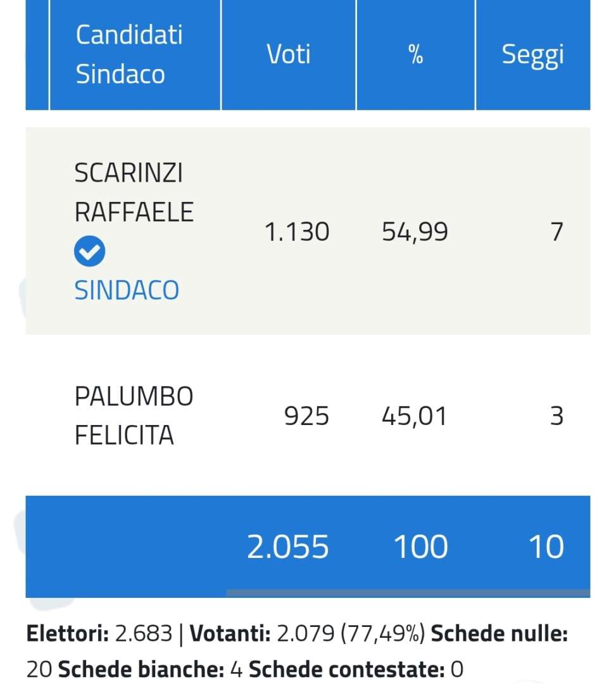
Task: Click the 3 seats value for Palumbo
Action: tap(556, 415)
